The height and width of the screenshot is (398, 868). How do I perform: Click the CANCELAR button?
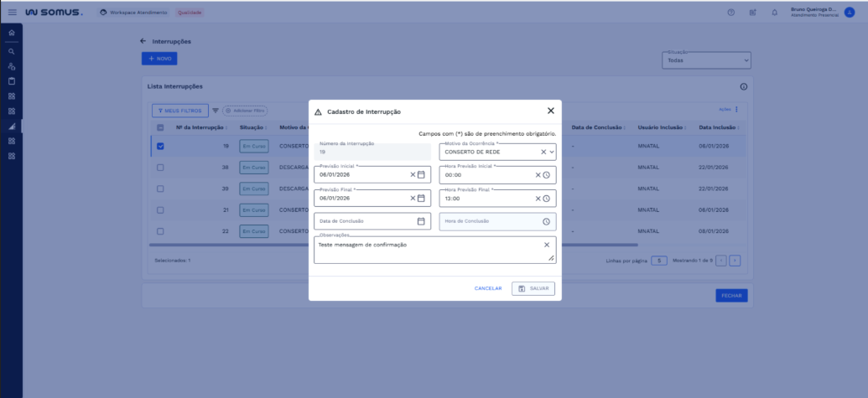pyautogui.click(x=488, y=288)
